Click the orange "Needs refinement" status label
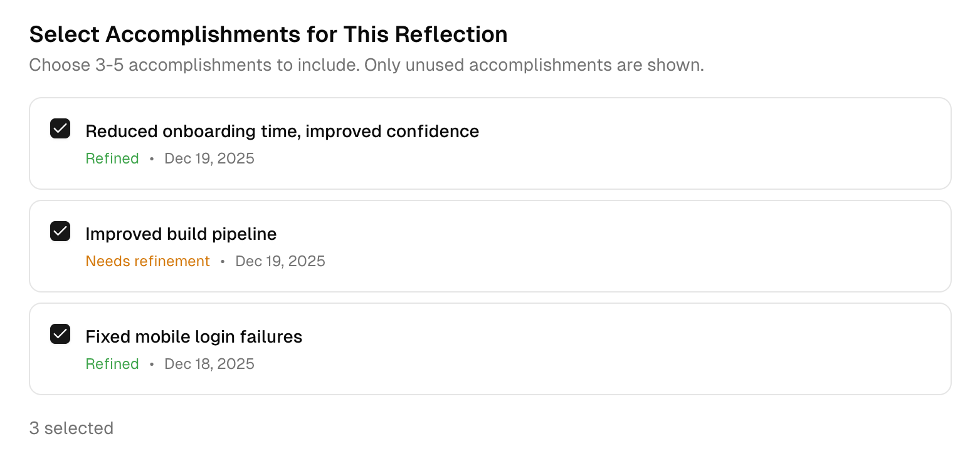The width and height of the screenshot is (980, 461). pos(147,261)
